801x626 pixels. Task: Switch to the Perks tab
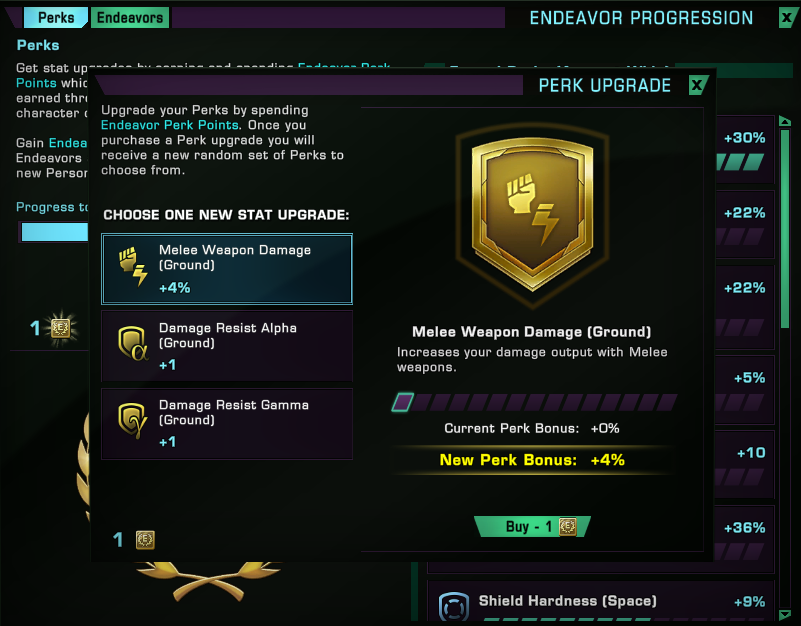coord(56,18)
